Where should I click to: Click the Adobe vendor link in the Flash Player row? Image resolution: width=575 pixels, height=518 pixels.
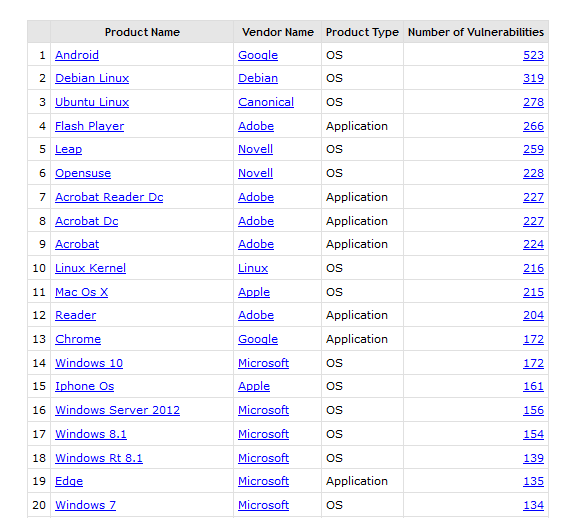[x=256, y=126]
